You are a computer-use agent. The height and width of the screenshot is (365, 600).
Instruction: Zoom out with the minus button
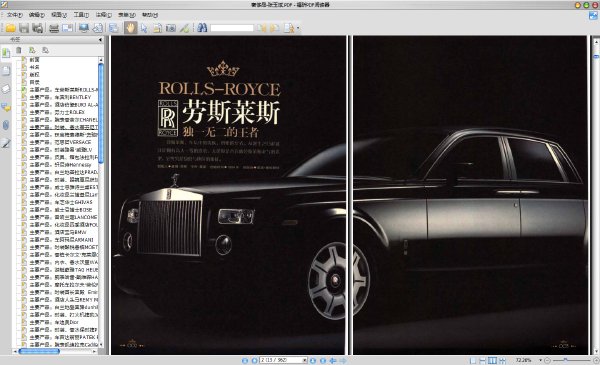547,360
